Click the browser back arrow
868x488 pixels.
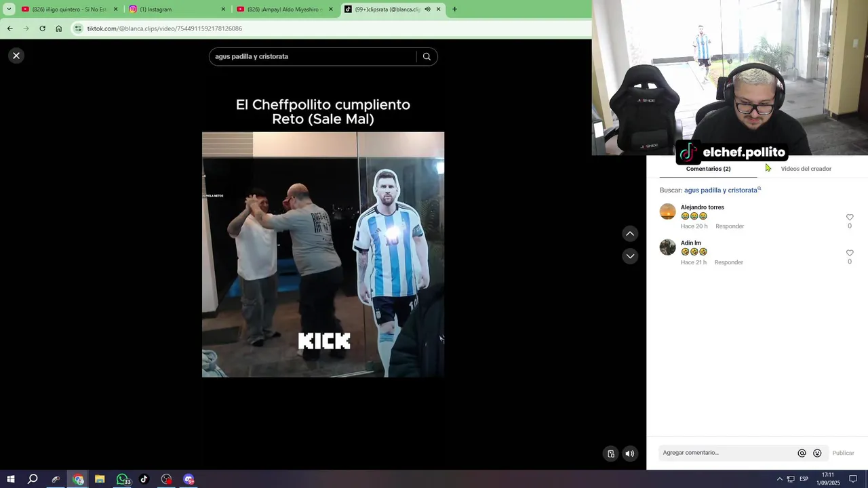click(9, 28)
